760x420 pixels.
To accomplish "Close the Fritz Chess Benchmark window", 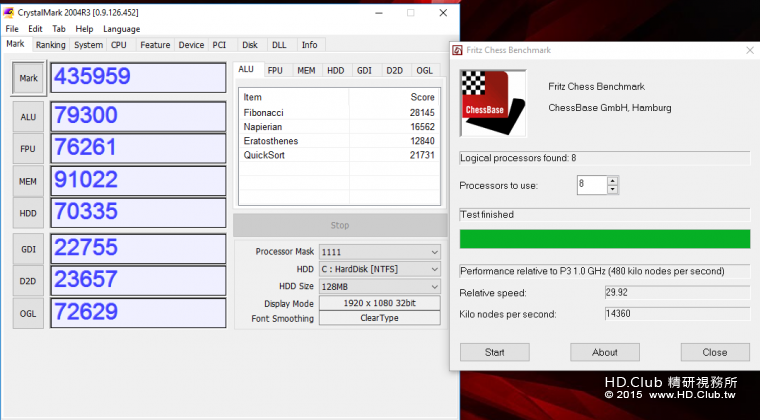I will 750,50.
